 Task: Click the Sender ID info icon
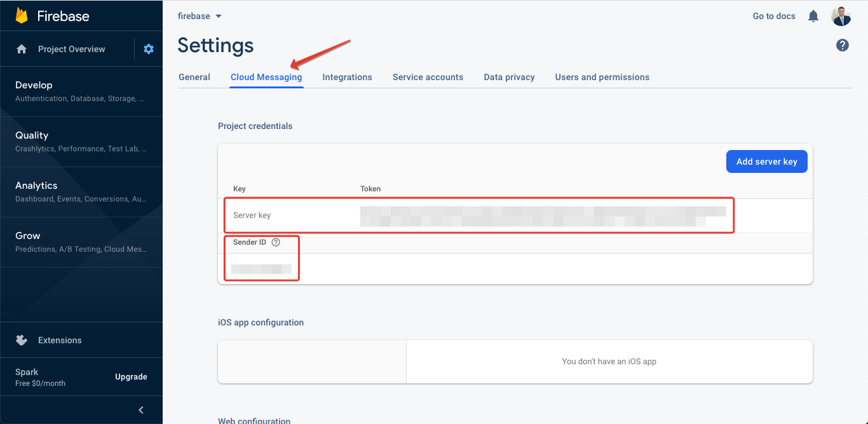point(276,242)
